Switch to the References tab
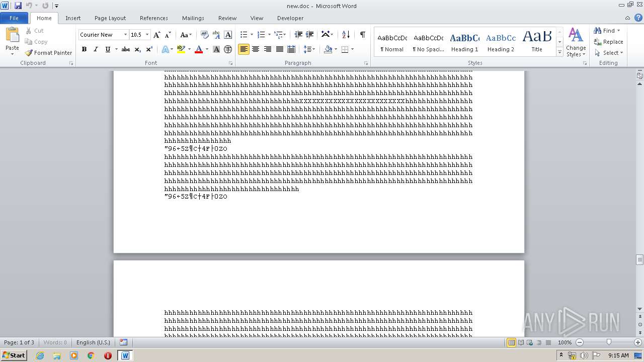 tap(154, 18)
